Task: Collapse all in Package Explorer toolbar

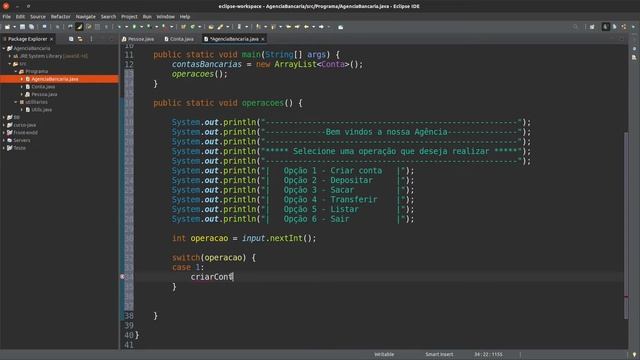Action: pyautogui.click(x=71, y=39)
